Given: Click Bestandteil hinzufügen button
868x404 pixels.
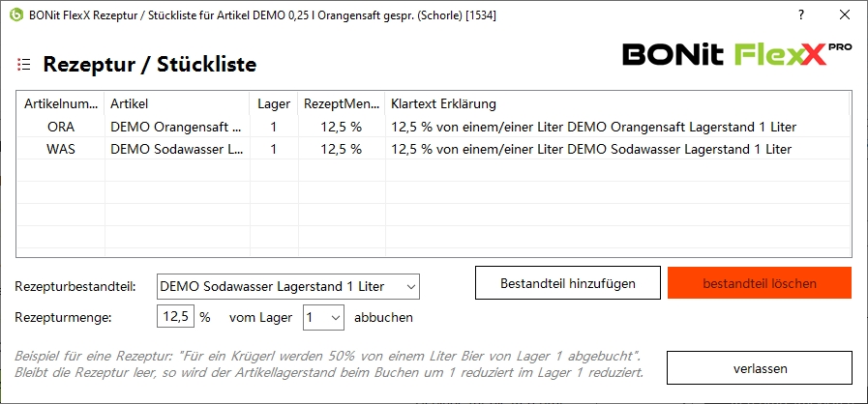Looking at the screenshot, I should [x=568, y=283].
